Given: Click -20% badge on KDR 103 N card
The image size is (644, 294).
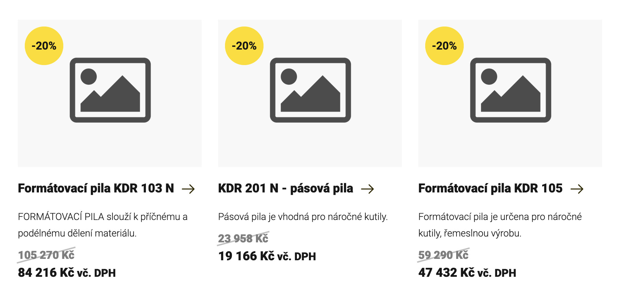Looking at the screenshot, I should [44, 46].
